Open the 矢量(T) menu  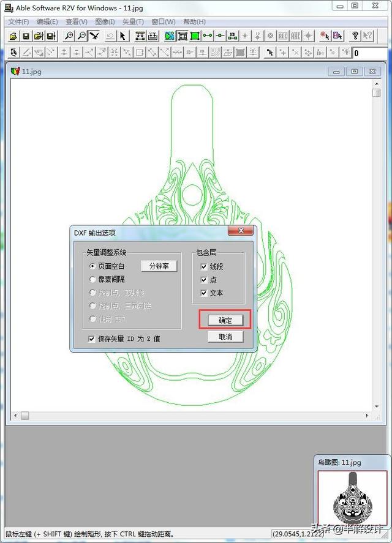tap(133, 22)
